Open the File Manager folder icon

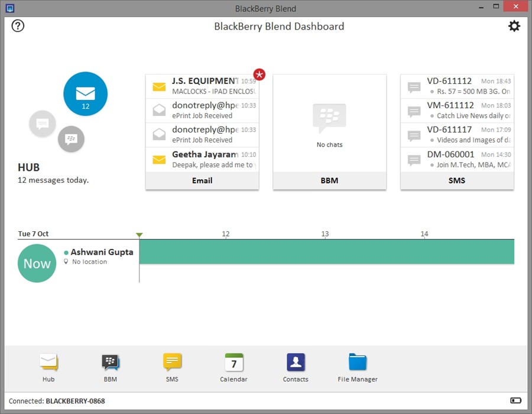(358, 362)
